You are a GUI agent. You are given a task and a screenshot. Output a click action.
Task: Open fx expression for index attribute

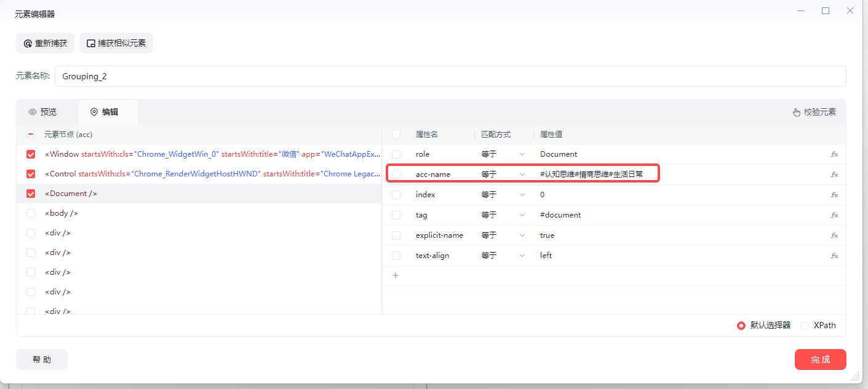click(834, 195)
